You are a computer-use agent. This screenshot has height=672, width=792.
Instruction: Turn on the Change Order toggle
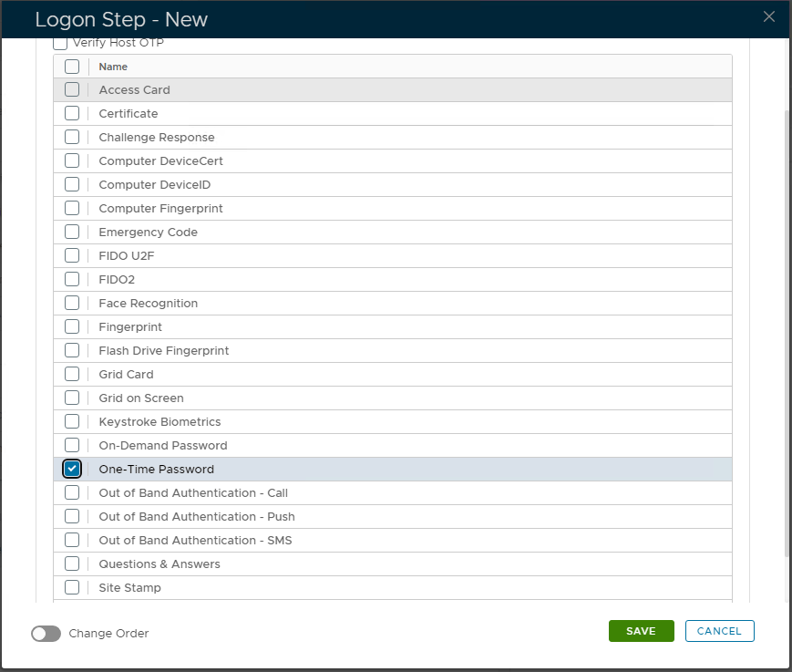click(46, 634)
